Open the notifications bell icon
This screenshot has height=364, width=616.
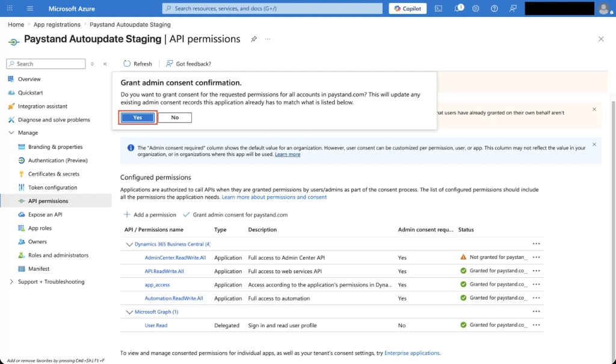point(458,8)
